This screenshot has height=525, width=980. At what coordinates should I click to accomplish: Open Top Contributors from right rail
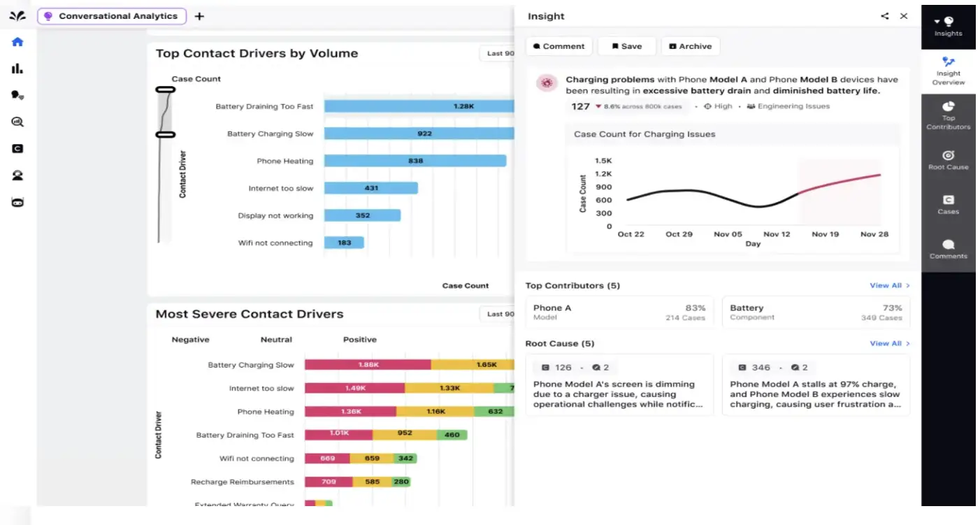(x=948, y=115)
